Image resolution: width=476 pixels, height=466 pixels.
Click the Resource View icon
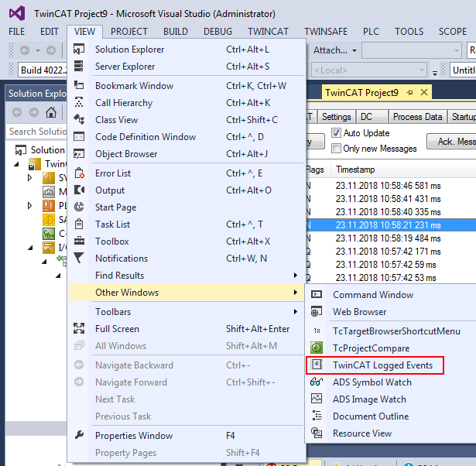point(317,433)
